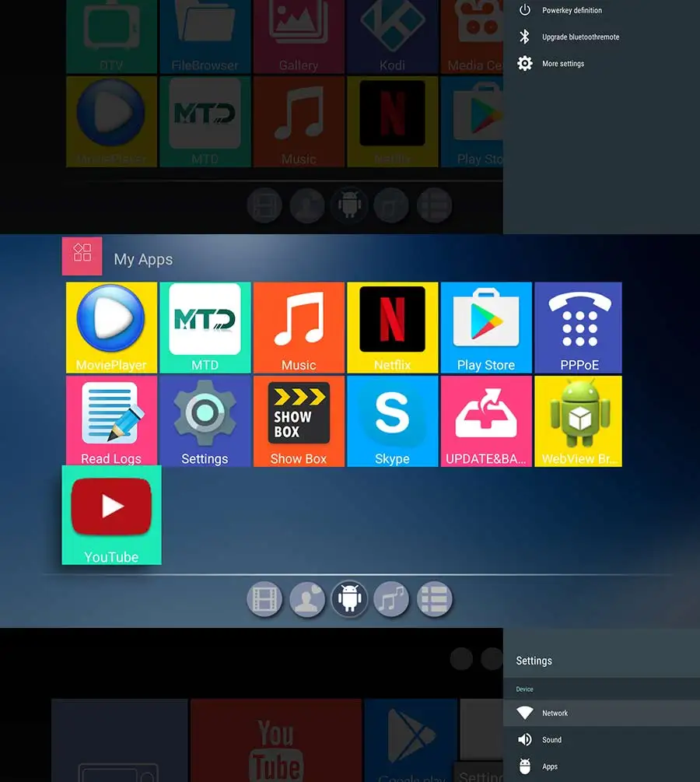Open Apps in Settings panel

(601, 766)
